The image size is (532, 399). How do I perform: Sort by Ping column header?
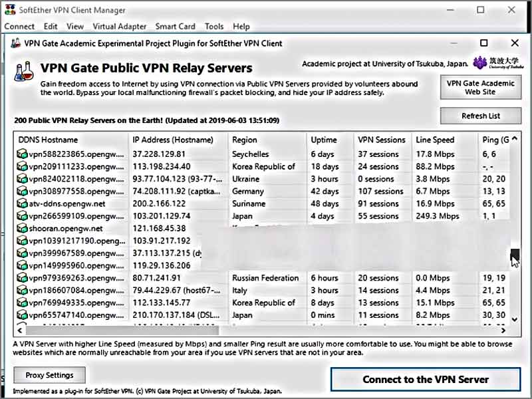click(x=495, y=140)
